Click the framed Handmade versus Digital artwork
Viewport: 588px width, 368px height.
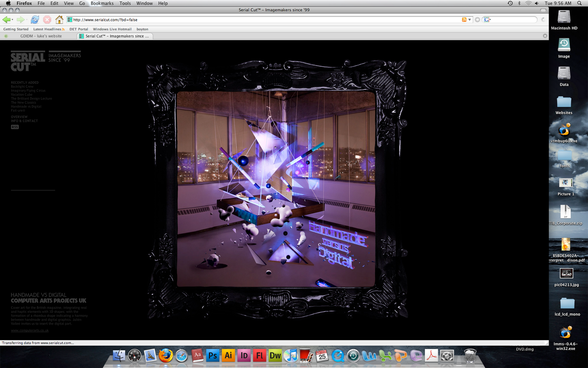pyautogui.click(x=276, y=189)
